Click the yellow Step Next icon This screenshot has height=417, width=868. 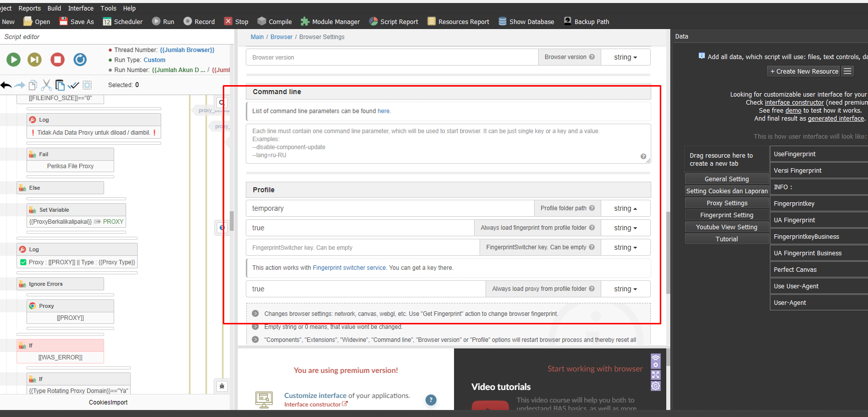tap(35, 60)
